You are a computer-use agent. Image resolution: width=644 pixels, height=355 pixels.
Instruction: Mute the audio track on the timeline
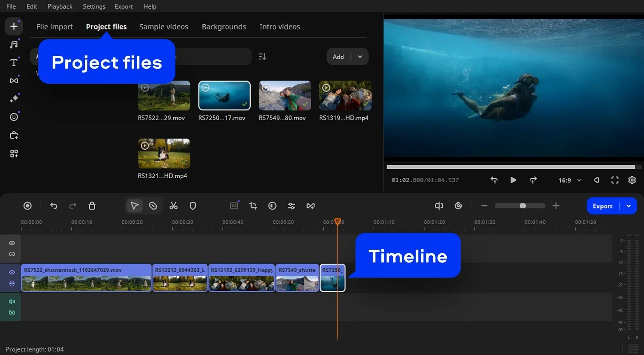[12, 302]
